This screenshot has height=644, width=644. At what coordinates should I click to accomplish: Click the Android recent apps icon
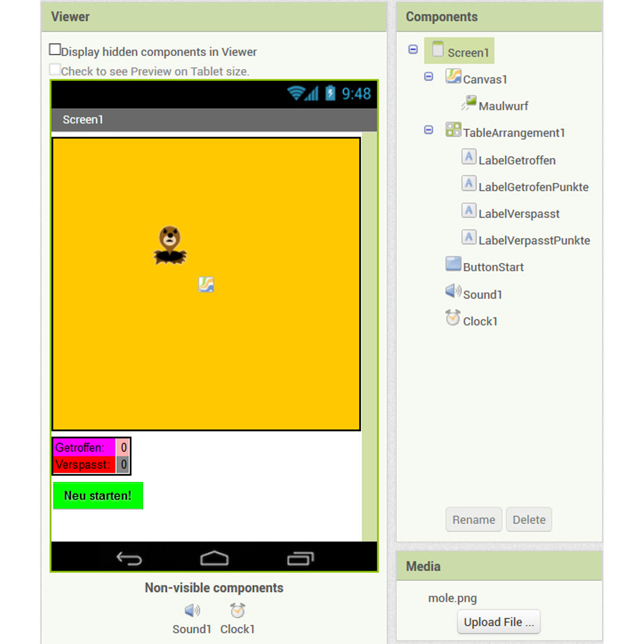[301, 559]
